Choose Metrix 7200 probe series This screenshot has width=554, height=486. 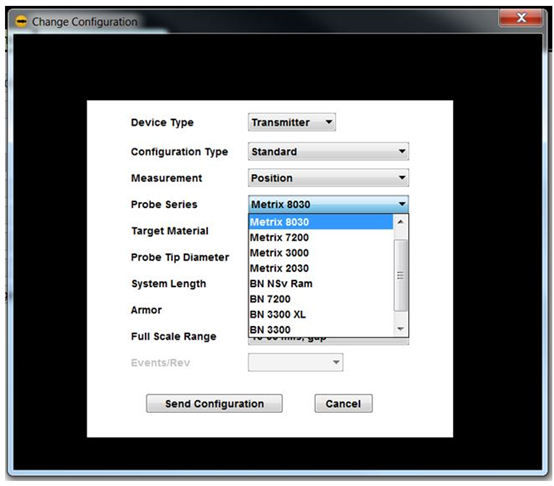[x=321, y=237]
